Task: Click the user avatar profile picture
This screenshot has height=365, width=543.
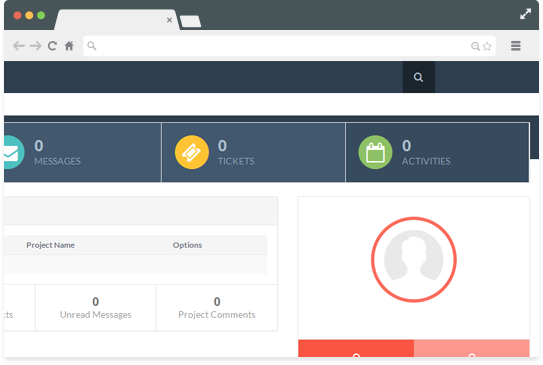Action: [414, 259]
